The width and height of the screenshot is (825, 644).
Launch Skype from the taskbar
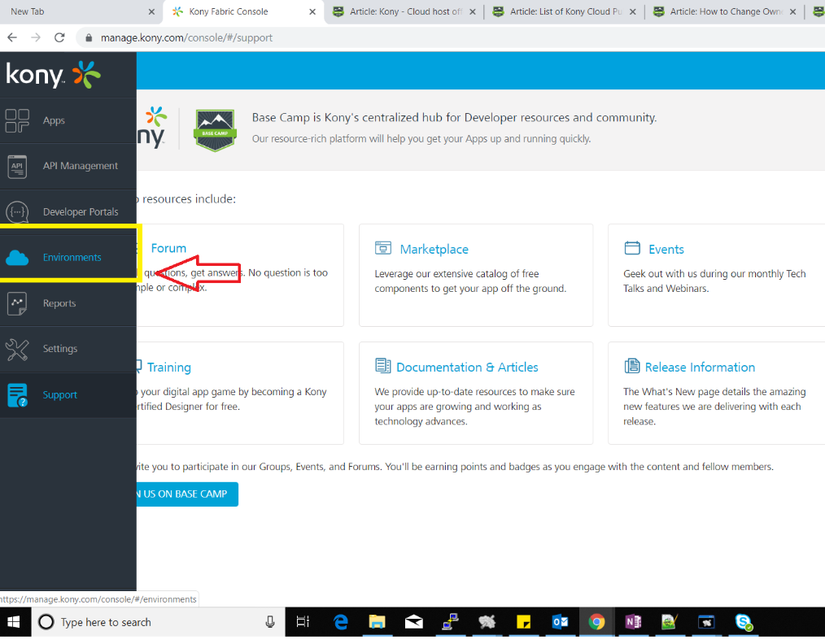(743, 621)
